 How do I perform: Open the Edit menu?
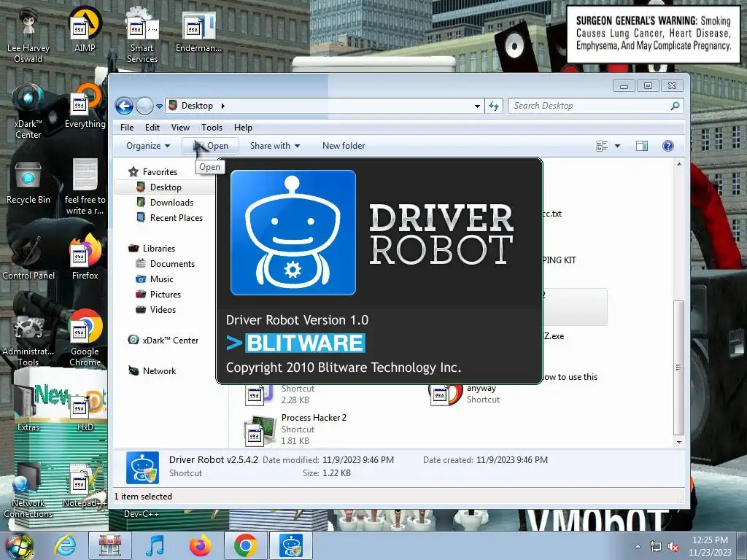point(152,128)
